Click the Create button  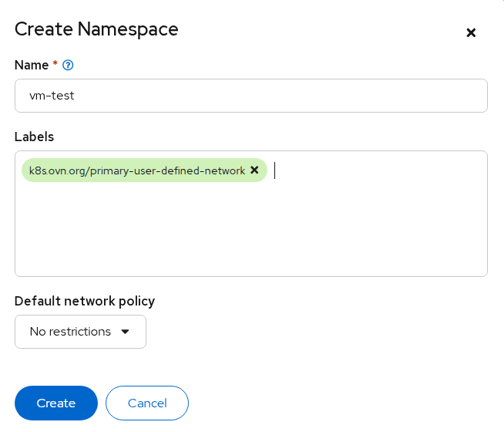click(x=56, y=403)
